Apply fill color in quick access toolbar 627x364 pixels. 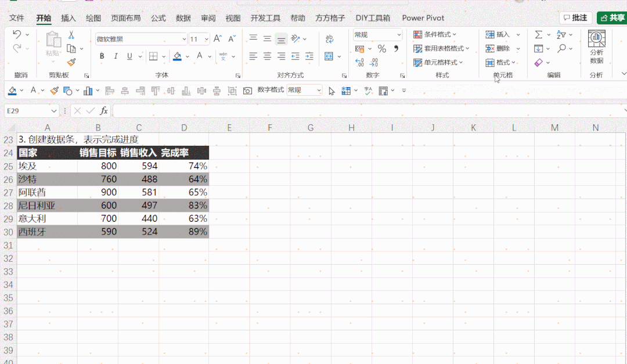pyautogui.click(x=12, y=91)
